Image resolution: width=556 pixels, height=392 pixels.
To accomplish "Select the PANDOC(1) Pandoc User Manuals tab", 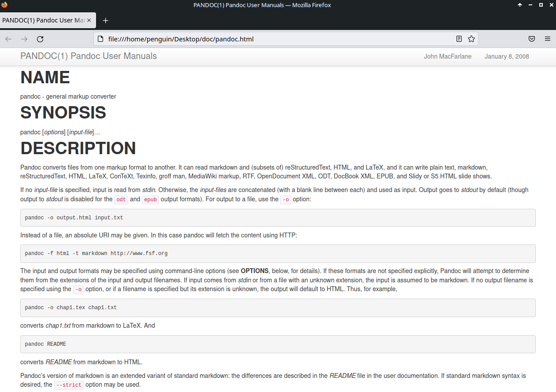I will pyautogui.click(x=44, y=20).
